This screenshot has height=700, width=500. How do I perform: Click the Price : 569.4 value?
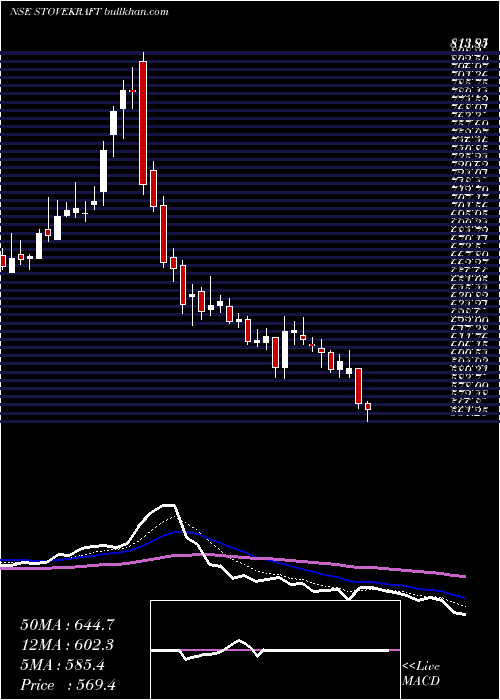[68, 685]
